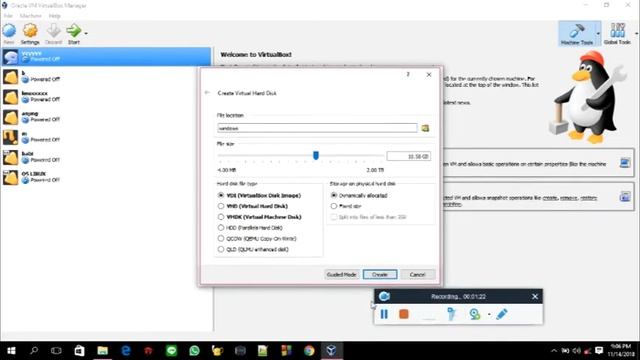Select the VM named b in the list

(106, 77)
